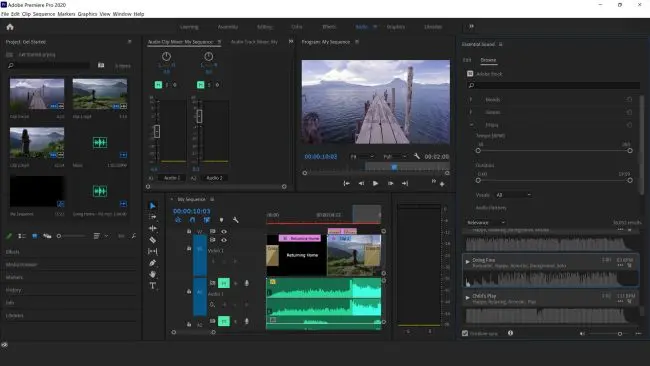Open timeline wrench settings icon
650x366 pixels.
235,220
